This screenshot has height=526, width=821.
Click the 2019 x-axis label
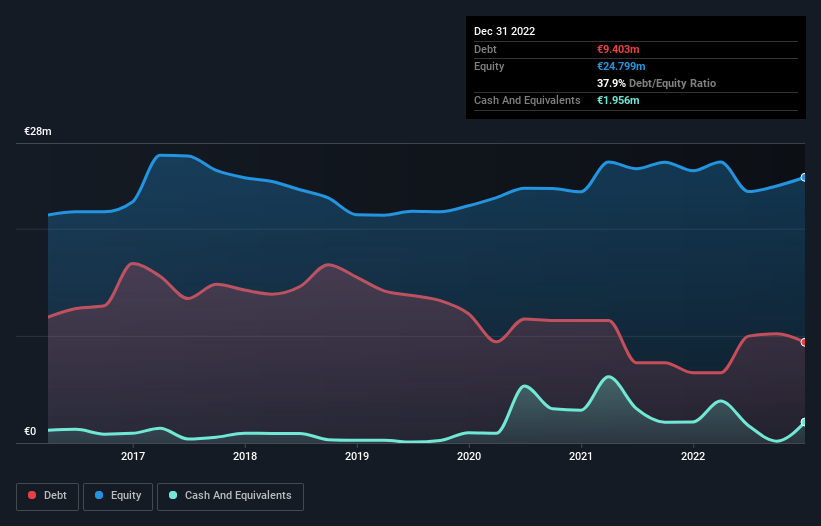point(357,456)
